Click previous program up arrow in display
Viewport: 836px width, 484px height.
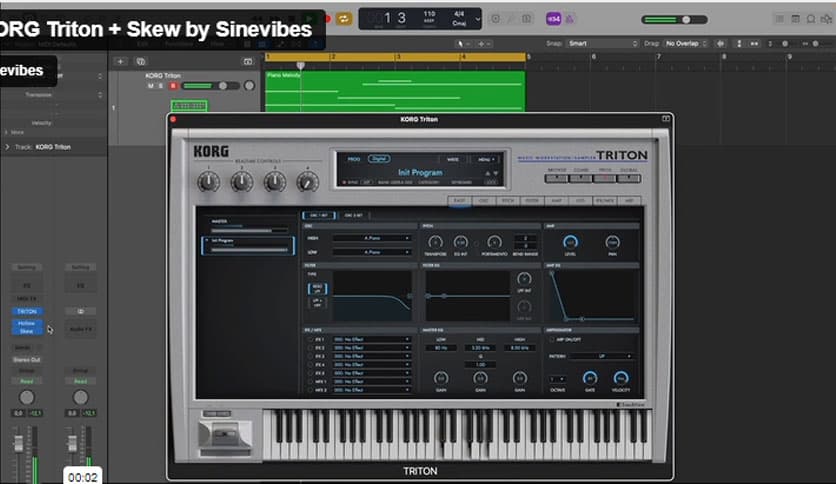click(487, 173)
